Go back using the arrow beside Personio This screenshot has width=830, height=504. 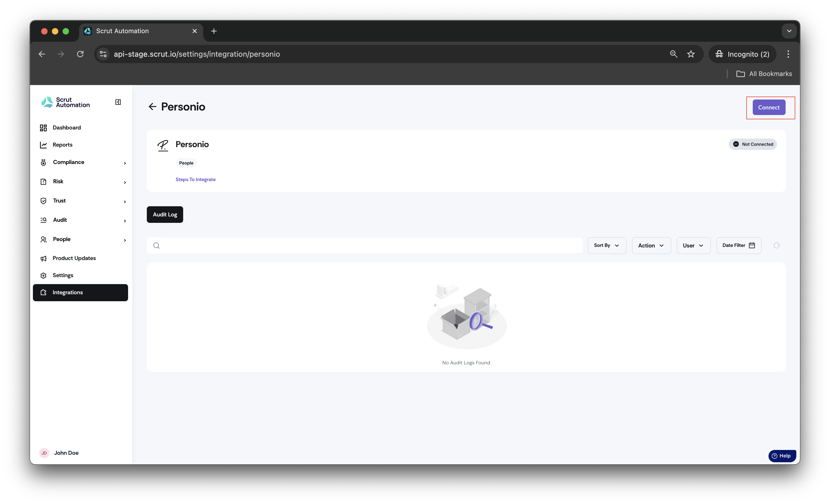(x=152, y=107)
